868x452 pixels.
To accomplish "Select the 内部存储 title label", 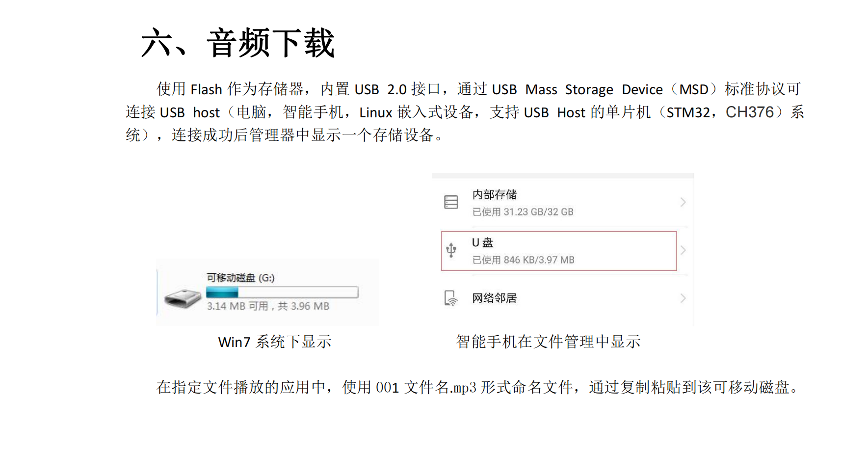I will (x=494, y=194).
